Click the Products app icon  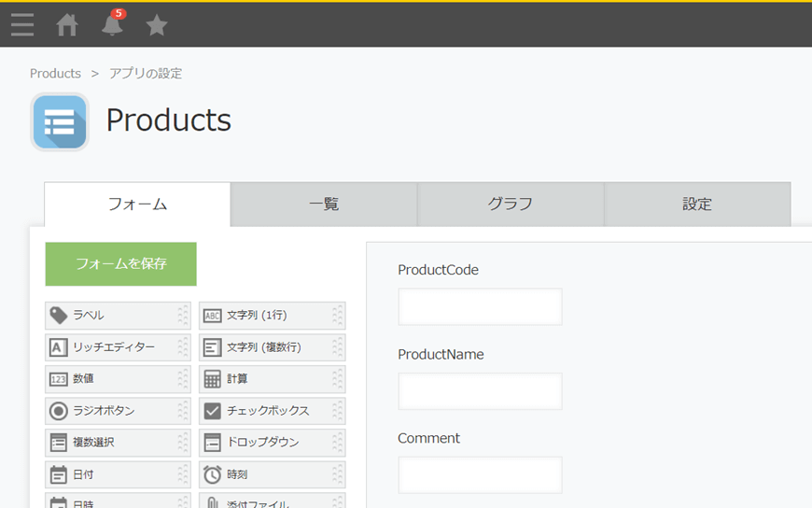60,121
